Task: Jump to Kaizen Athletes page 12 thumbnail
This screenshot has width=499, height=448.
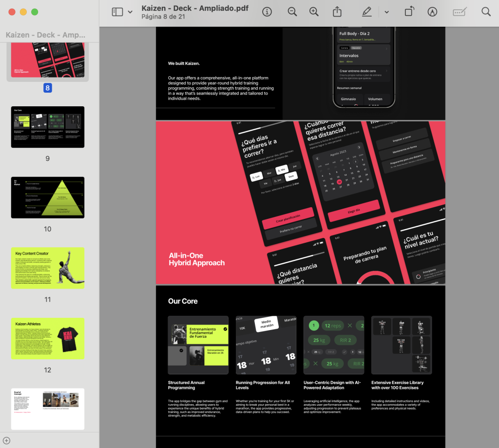Action: tap(48, 338)
